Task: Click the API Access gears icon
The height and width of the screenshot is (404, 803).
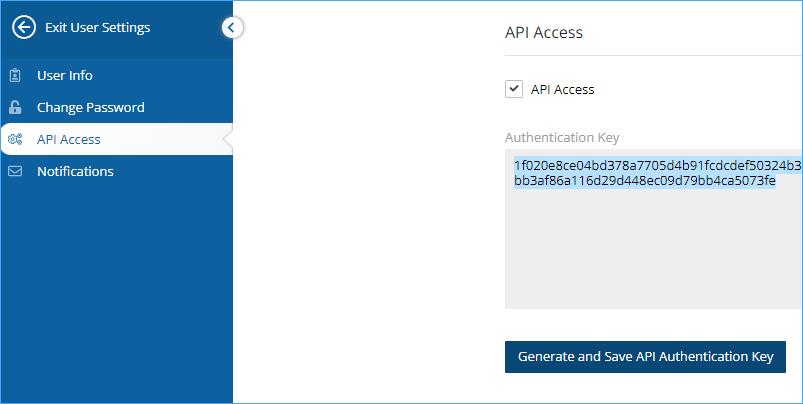Action: pyautogui.click(x=15, y=139)
